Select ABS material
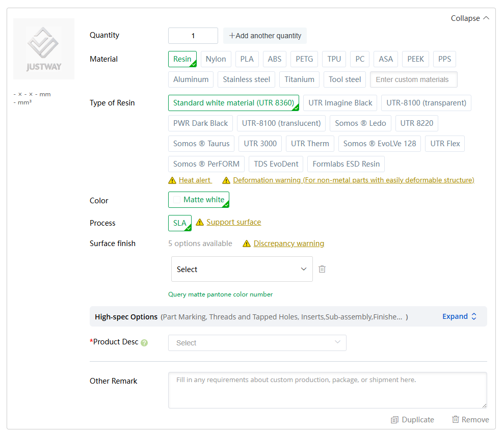Image resolution: width=504 pixels, height=432 pixels. (275, 59)
